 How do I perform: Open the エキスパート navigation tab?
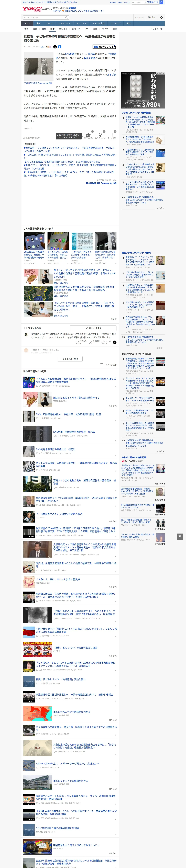pos(64,24)
